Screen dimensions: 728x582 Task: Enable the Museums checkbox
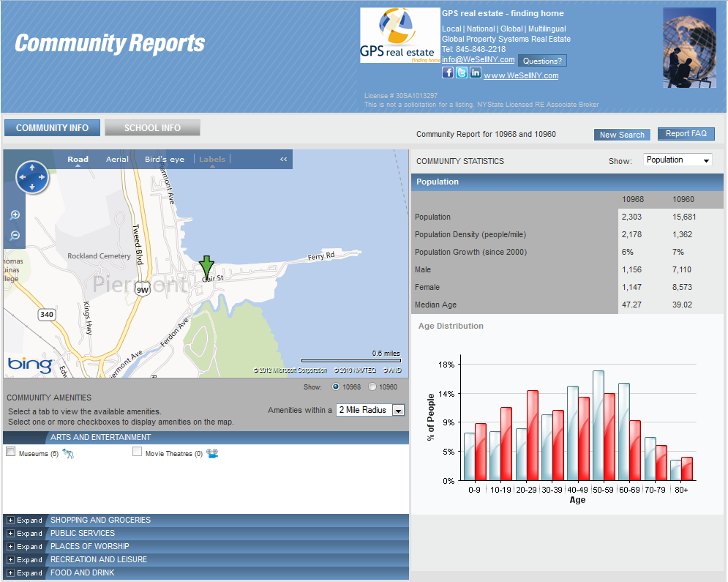click(x=11, y=452)
